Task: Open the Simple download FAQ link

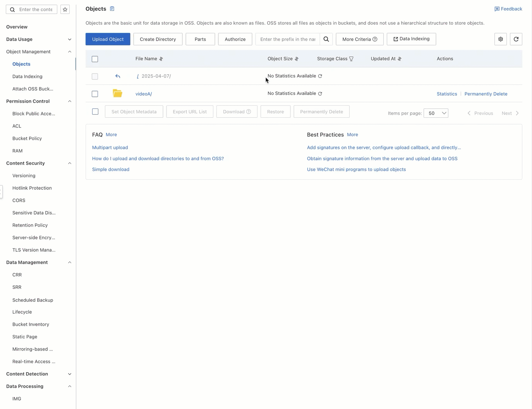Action: (x=111, y=169)
